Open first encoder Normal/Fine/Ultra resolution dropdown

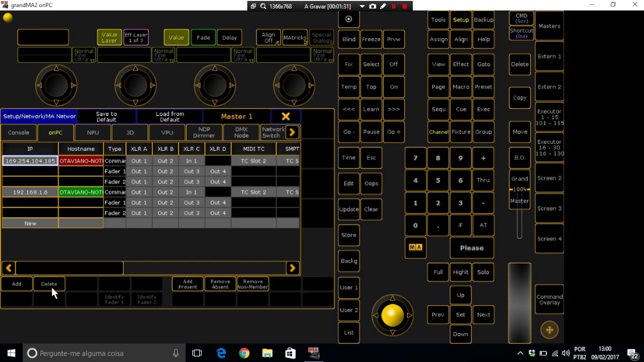(x=84, y=55)
